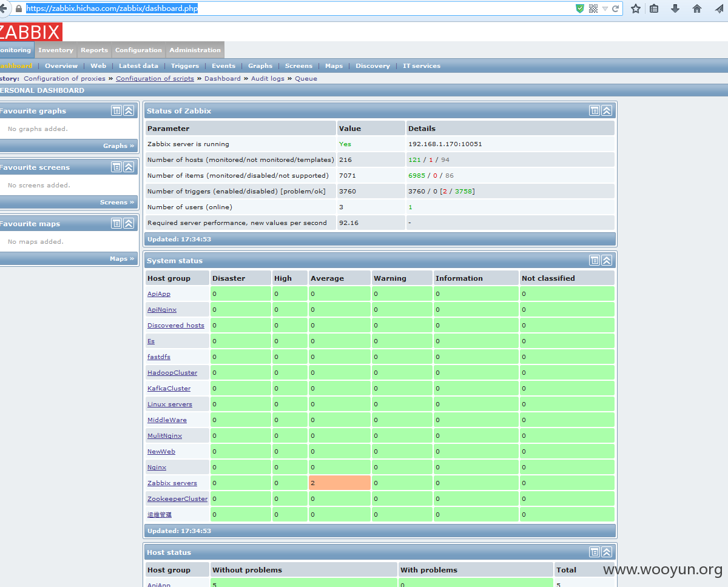Image resolution: width=728 pixels, height=587 pixels.
Task: Collapse the Favourite maps panel
Action: (129, 223)
